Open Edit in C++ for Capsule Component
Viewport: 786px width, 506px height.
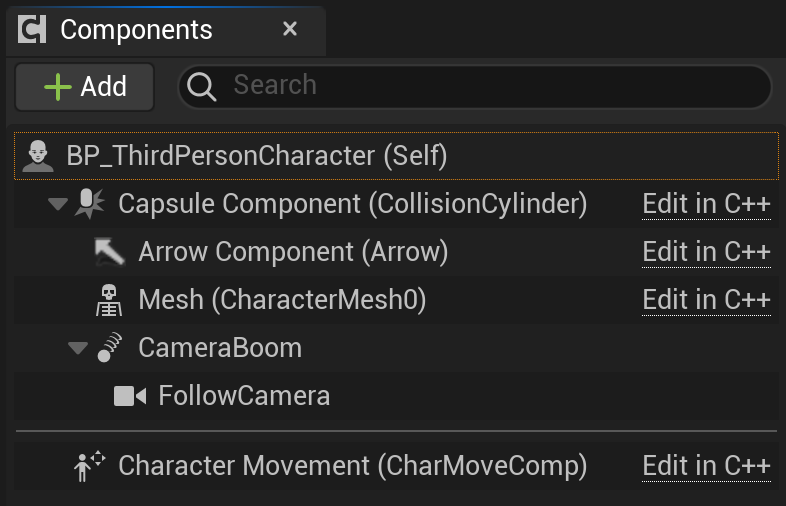tap(706, 204)
